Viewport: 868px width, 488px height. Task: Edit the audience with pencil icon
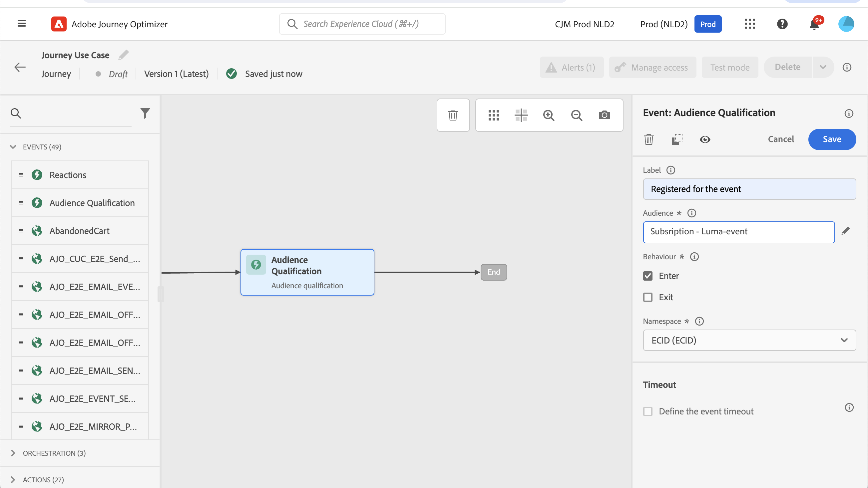pyautogui.click(x=846, y=231)
